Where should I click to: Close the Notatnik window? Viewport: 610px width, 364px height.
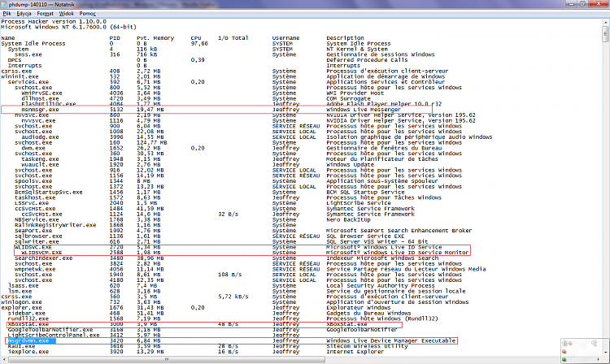tap(599, 4)
